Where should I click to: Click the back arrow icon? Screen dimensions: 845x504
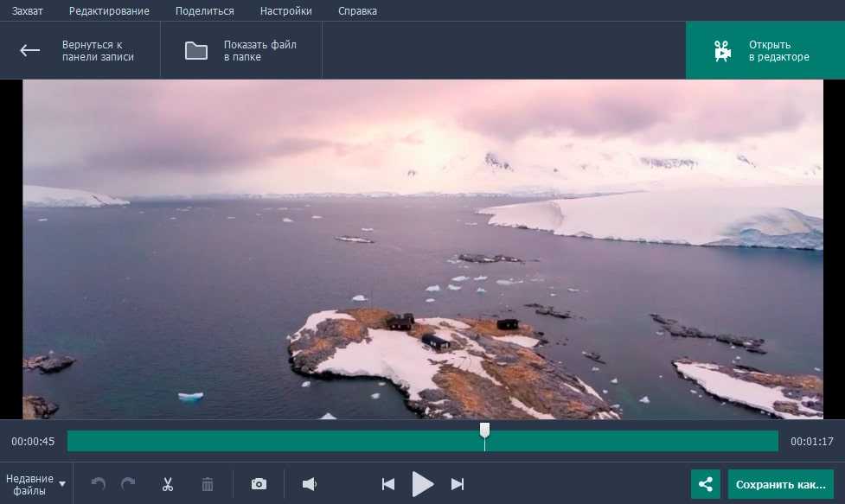[30, 50]
